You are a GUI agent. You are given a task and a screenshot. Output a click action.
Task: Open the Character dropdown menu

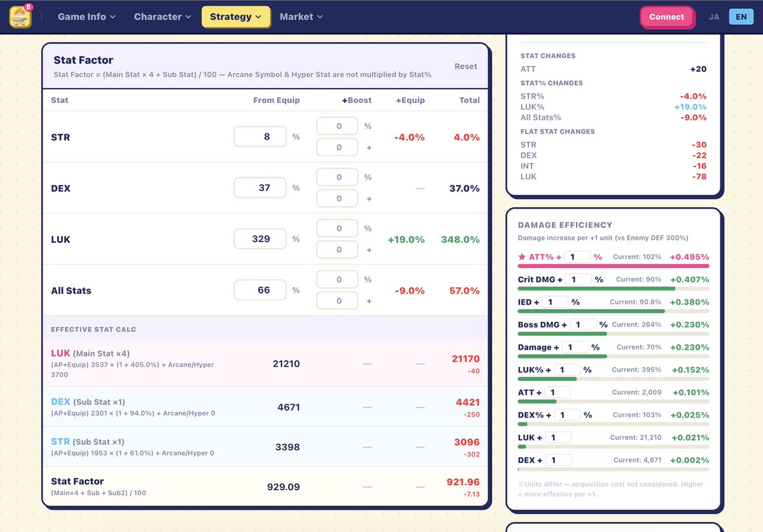pyautogui.click(x=162, y=17)
